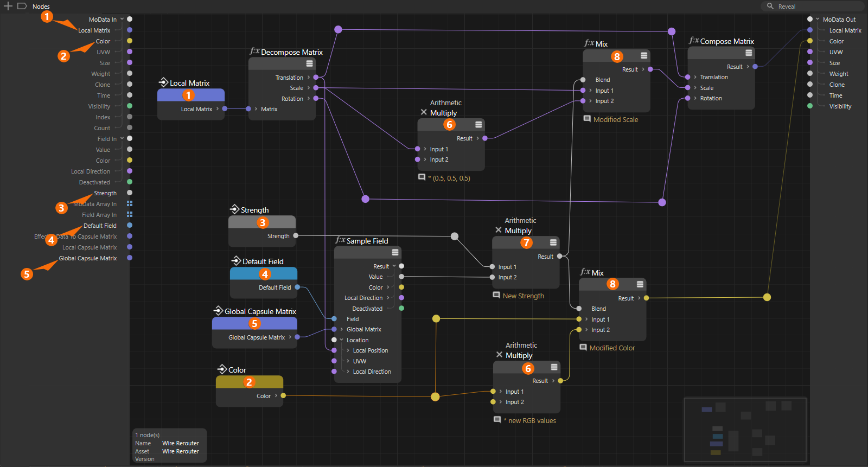868x467 pixels.
Task: Click the yellow Color node header
Action: 250,382
